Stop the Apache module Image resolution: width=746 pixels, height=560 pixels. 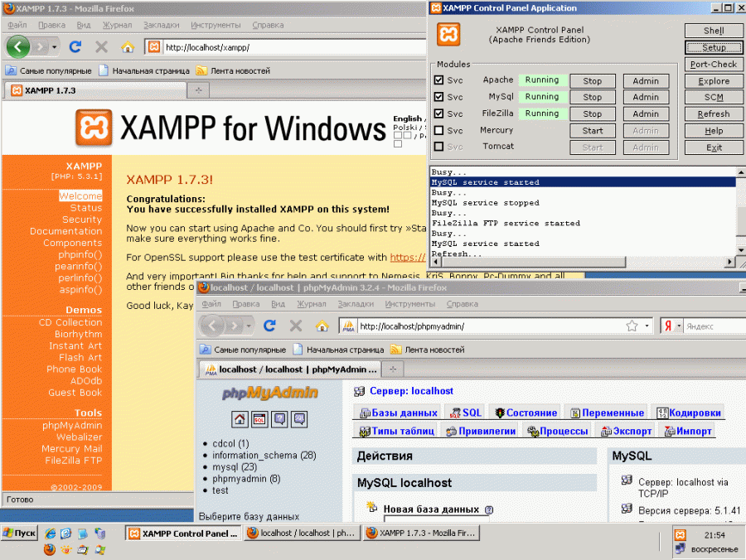click(593, 81)
